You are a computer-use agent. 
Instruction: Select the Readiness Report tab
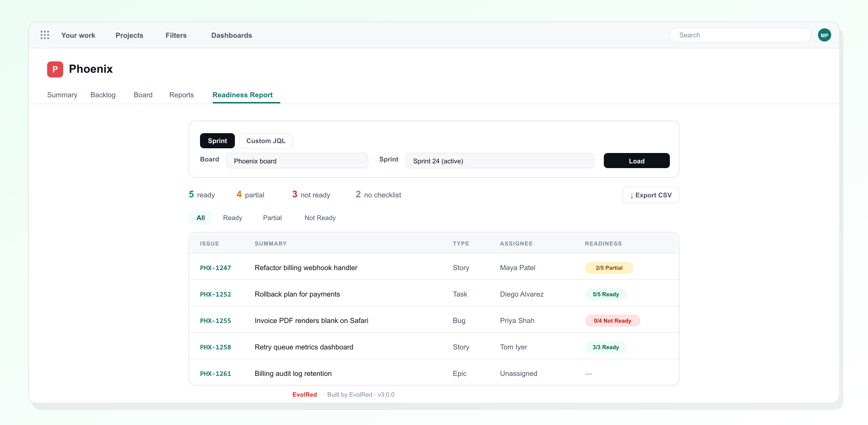pyautogui.click(x=242, y=95)
